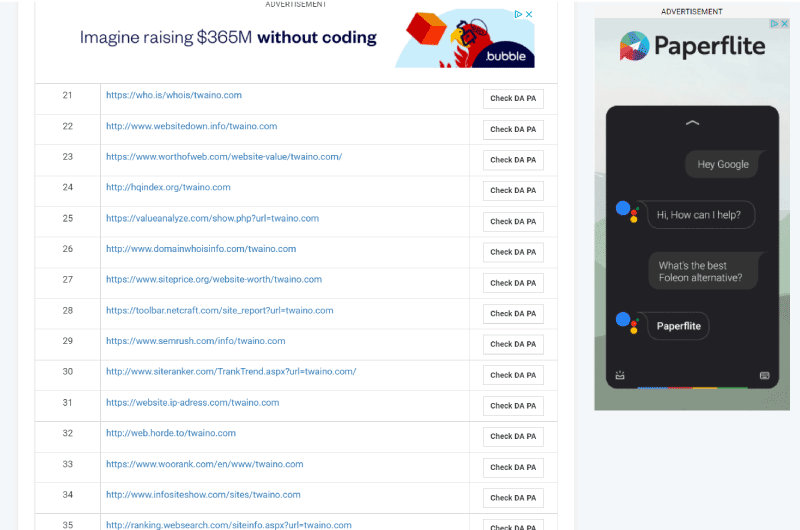Screen dimensions: 800x530
Task: Open the woorank.com/en/www link
Action: point(205,464)
